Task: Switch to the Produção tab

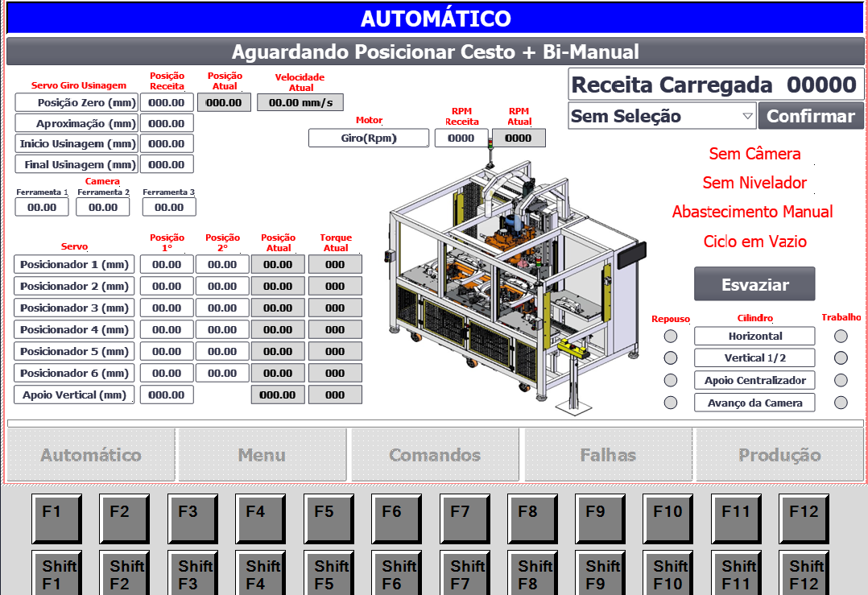Action: point(779,455)
